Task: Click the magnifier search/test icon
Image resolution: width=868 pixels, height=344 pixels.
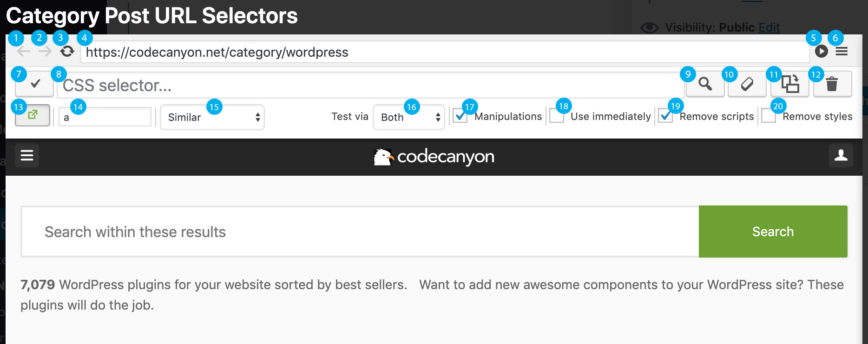Action: [x=705, y=84]
